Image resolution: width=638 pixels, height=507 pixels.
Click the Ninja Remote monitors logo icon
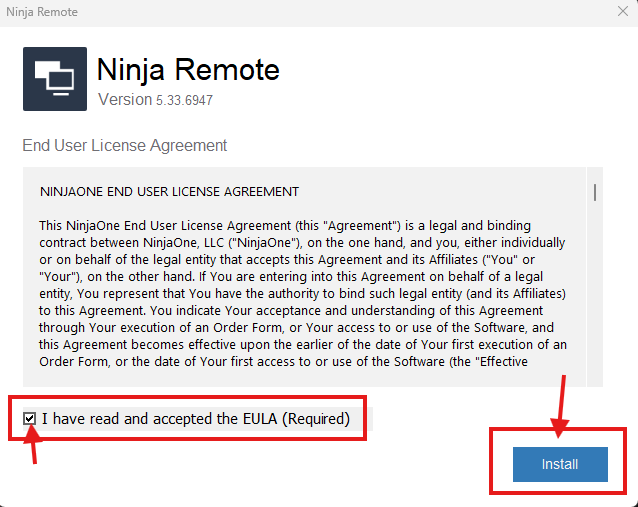pyautogui.click(x=54, y=78)
